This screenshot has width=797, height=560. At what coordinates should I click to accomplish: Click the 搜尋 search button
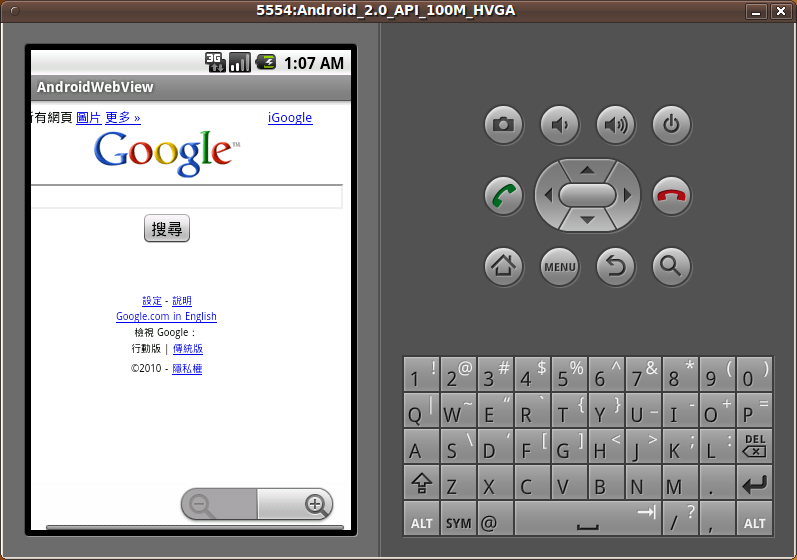pyautogui.click(x=167, y=228)
